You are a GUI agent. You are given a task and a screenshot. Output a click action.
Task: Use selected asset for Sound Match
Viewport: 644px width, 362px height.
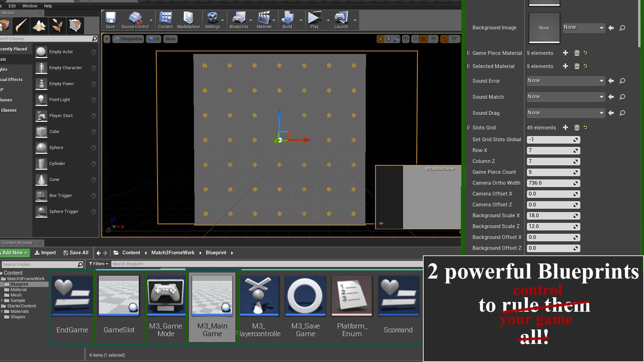coord(611,97)
